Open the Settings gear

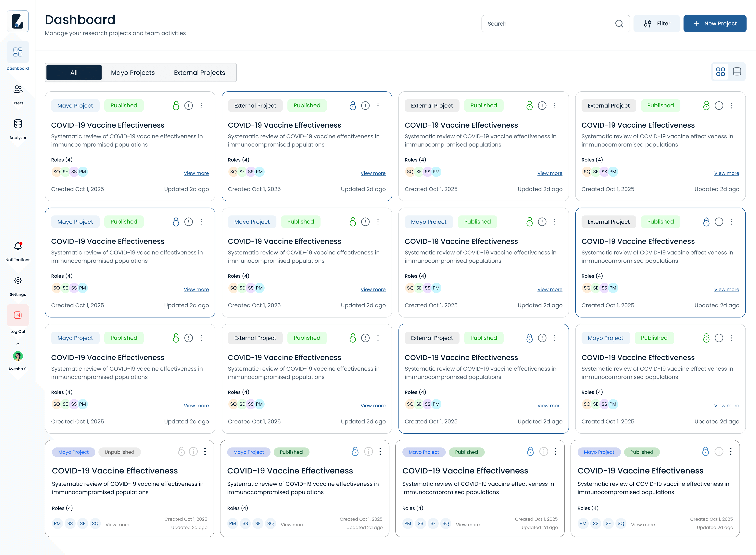coord(18,280)
